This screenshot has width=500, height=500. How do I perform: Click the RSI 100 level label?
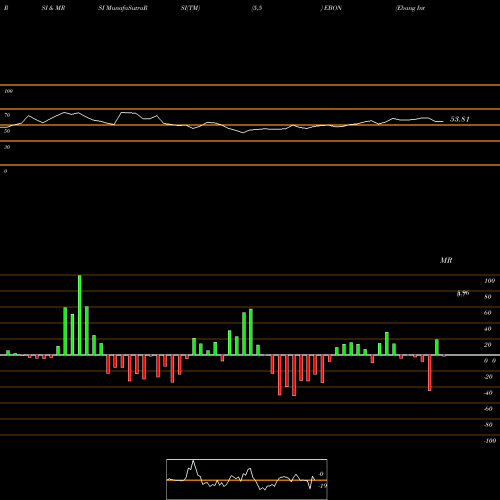[x=8, y=91]
